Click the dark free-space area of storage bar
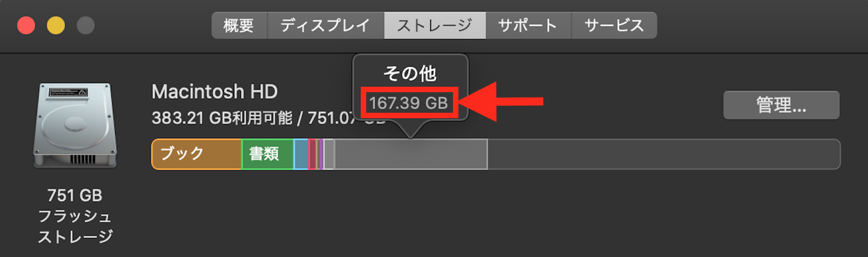Screen dimensions: 868x257 click(x=663, y=155)
